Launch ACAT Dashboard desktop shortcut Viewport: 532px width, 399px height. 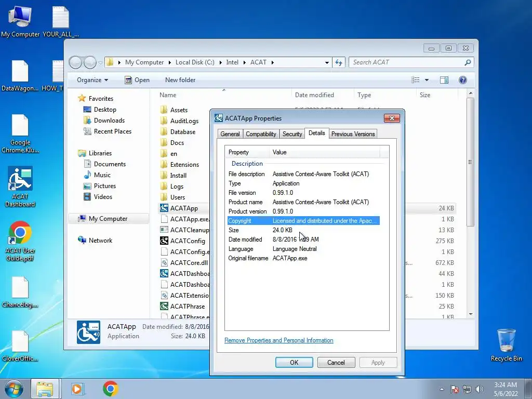[x=20, y=187]
